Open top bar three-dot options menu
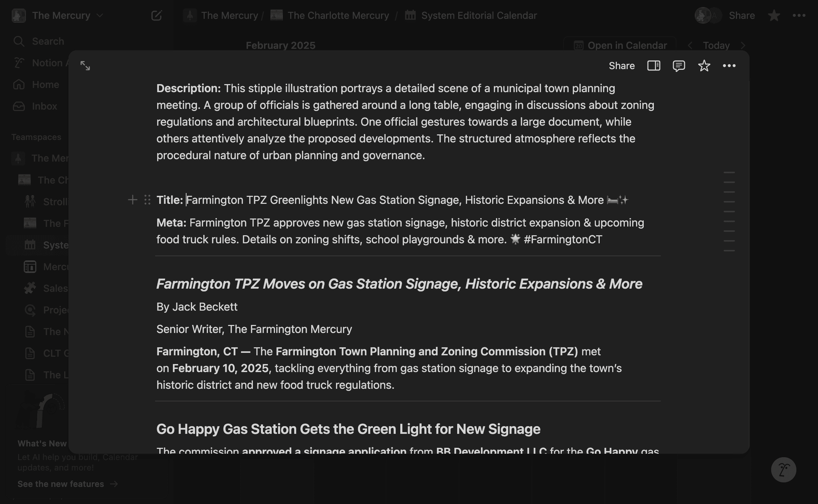The image size is (818, 504). pos(799,15)
